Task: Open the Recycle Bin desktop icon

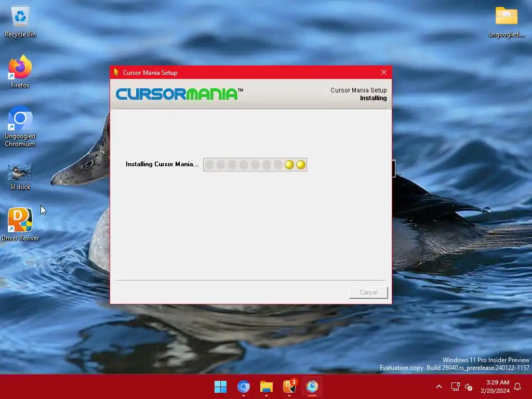Action: point(20,22)
